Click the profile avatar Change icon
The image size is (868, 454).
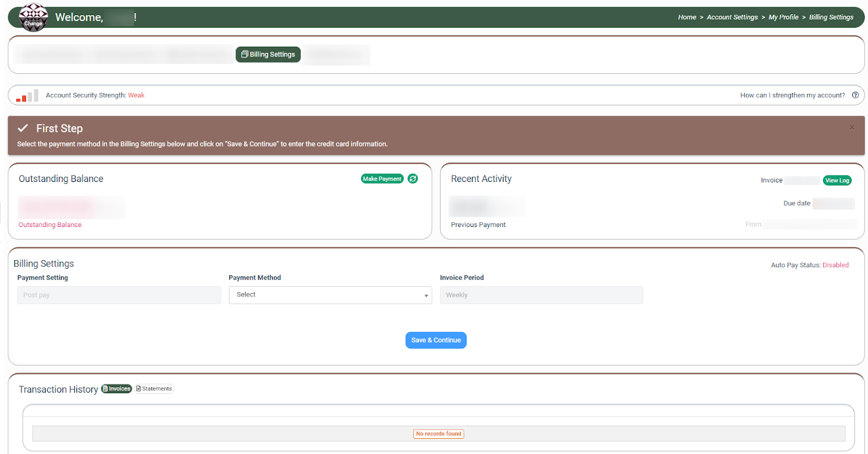pos(33,17)
